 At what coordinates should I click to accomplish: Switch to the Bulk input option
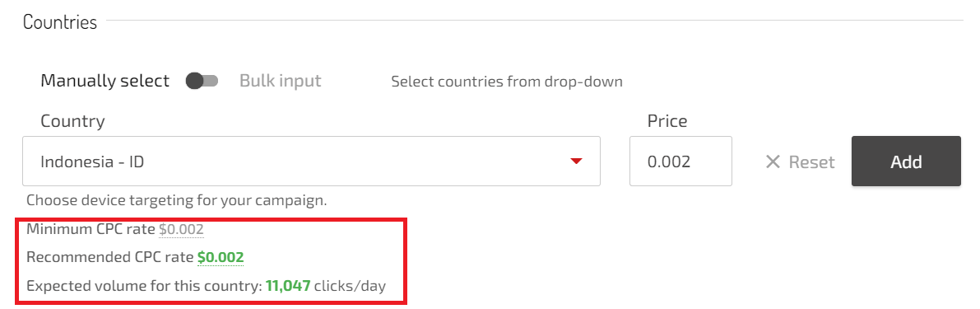click(281, 81)
